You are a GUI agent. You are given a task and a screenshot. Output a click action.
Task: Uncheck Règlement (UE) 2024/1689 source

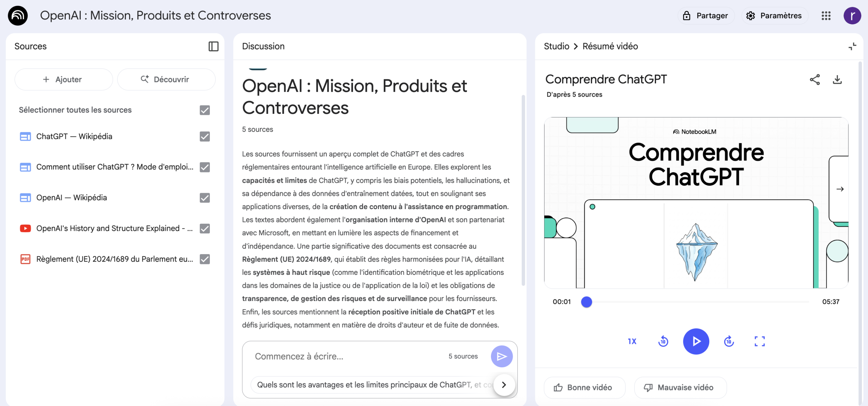pyautogui.click(x=205, y=259)
